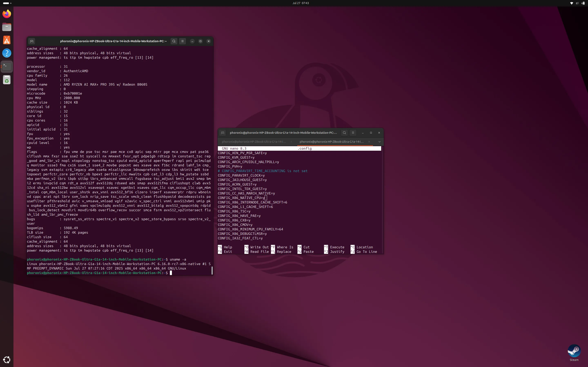This screenshot has width=588, height=367.
Task: Expand the terminal tab list chevron
Action: pos(379,142)
